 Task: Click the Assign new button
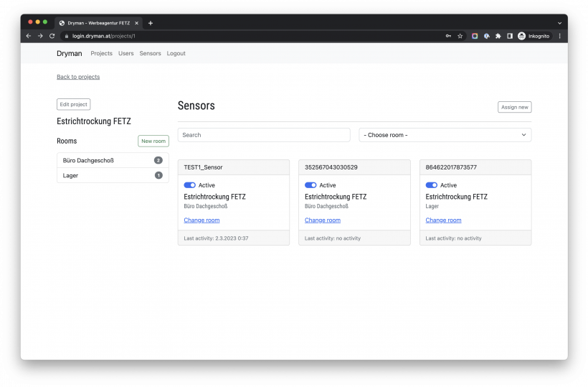(514, 107)
